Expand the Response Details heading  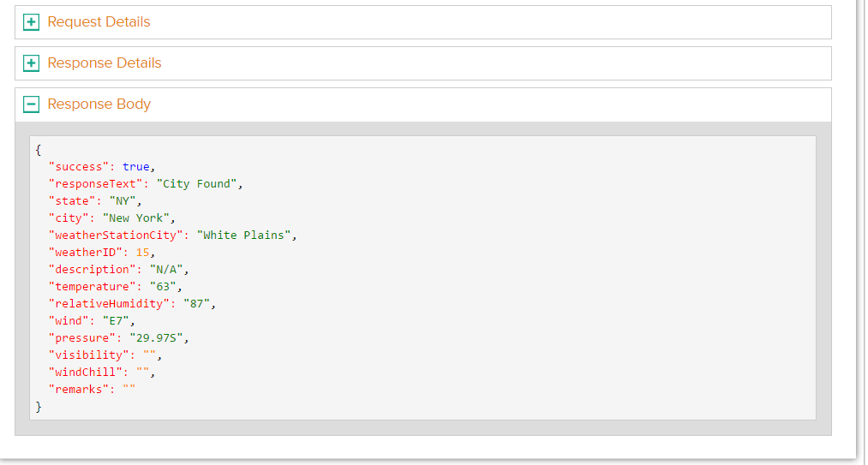105,63
